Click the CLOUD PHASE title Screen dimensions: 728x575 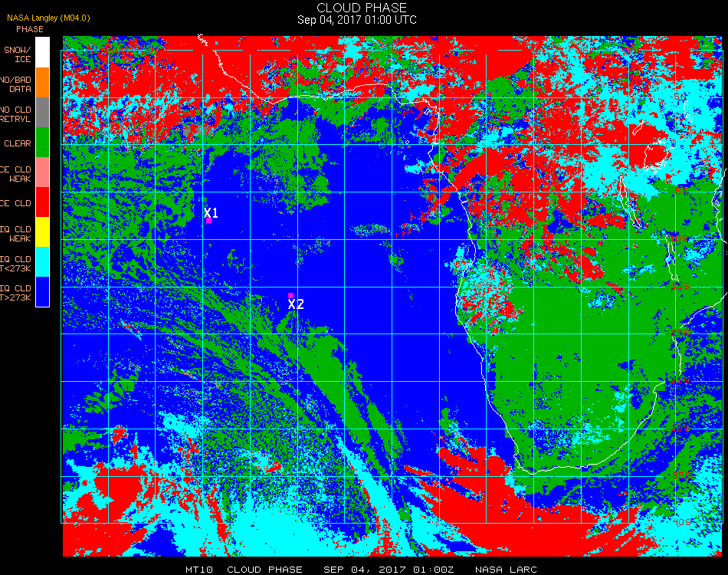pos(362,8)
